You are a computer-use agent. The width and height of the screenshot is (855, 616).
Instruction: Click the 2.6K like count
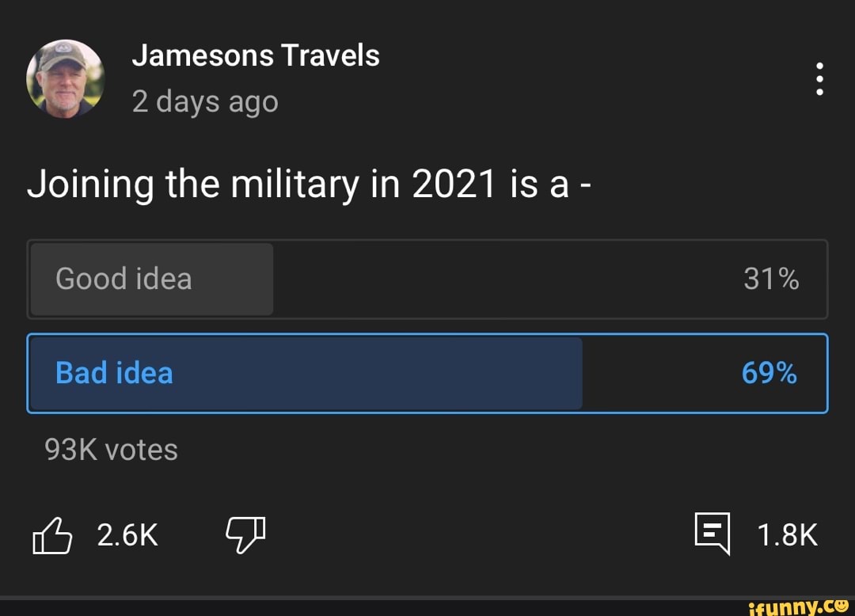pyautogui.click(x=127, y=536)
